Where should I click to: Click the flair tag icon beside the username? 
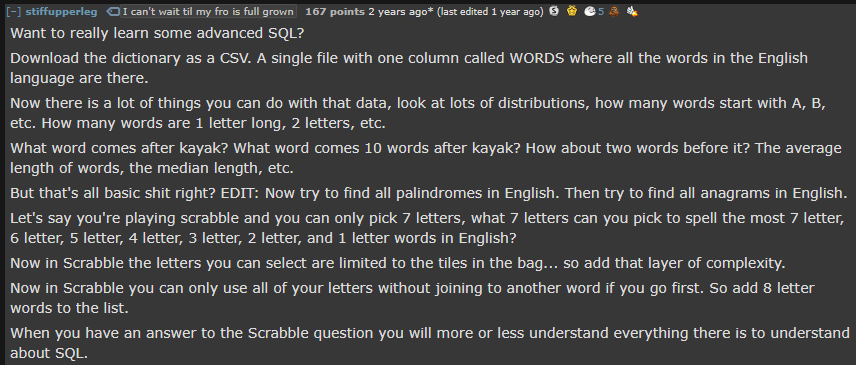pos(112,12)
